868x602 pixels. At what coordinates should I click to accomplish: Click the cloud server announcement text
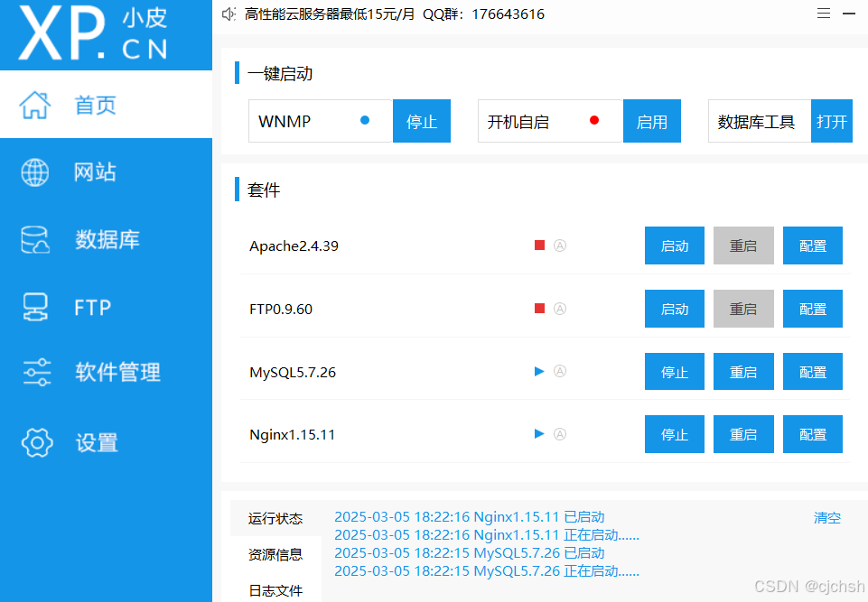point(395,14)
